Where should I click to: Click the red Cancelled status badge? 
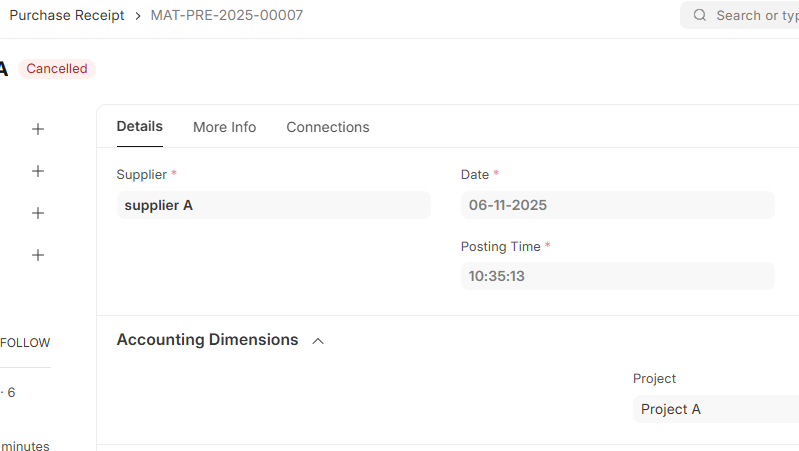tap(56, 69)
